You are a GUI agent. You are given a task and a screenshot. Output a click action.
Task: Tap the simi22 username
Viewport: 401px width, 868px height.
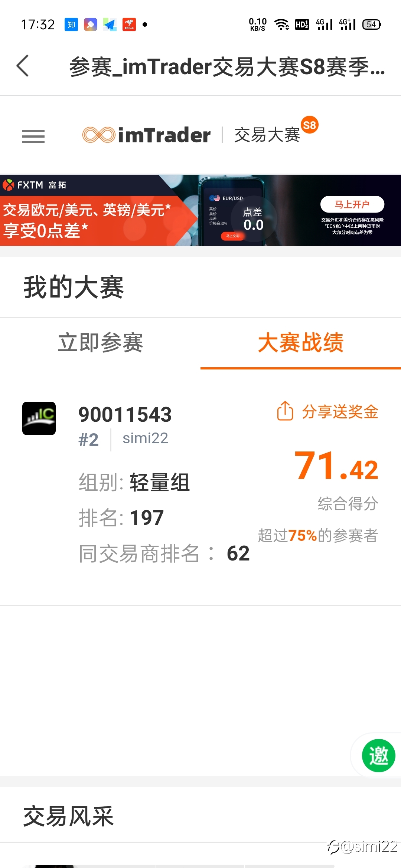pos(145,438)
